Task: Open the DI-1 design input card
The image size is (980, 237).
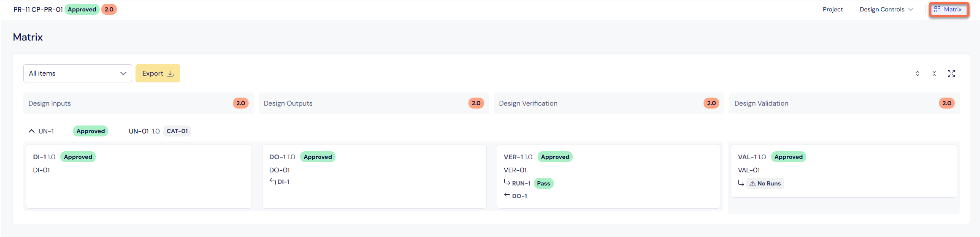Action: [139, 176]
